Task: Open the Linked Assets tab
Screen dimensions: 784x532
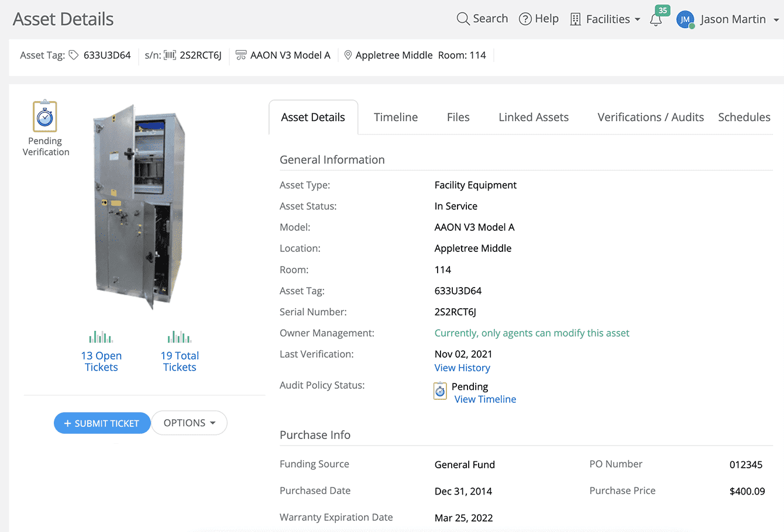Action: [533, 117]
